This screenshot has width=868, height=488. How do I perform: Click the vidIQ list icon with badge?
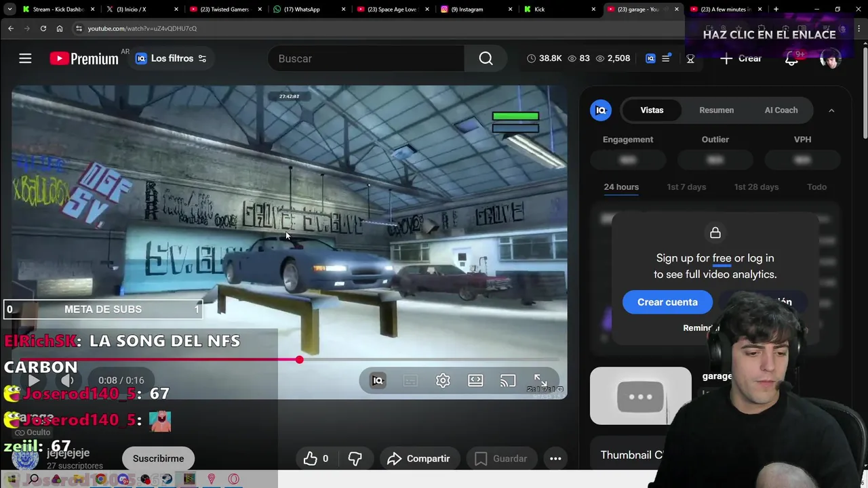(x=666, y=58)
